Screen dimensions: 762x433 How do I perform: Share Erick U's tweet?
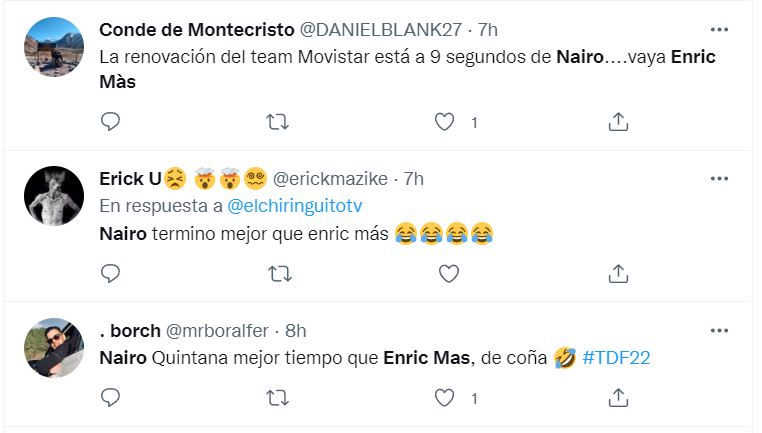tap(618, 272)
